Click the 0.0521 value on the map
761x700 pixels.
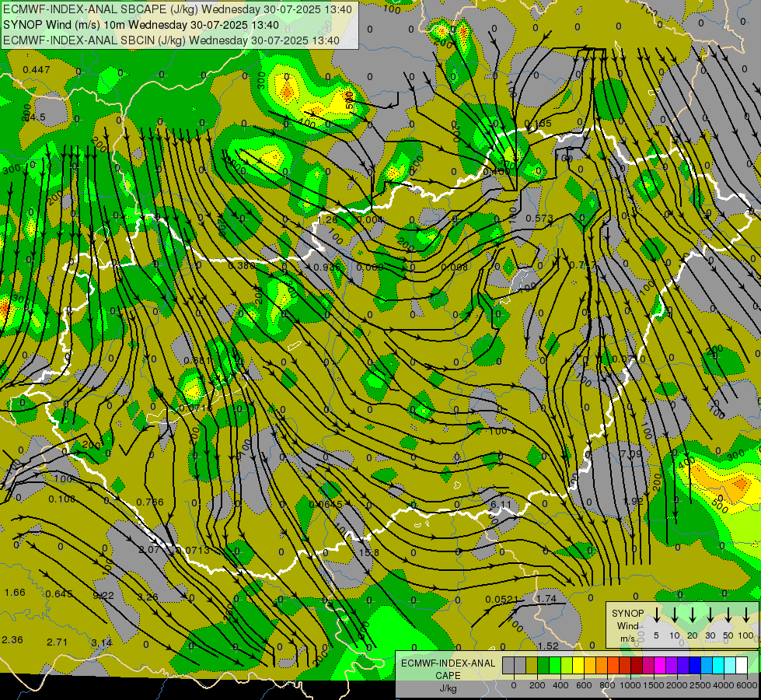[502, 599]
